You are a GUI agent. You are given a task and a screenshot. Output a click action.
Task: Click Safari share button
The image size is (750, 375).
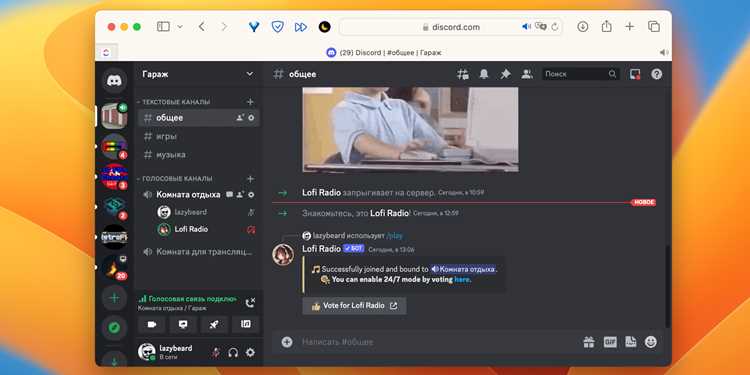[x=607, y=26]
